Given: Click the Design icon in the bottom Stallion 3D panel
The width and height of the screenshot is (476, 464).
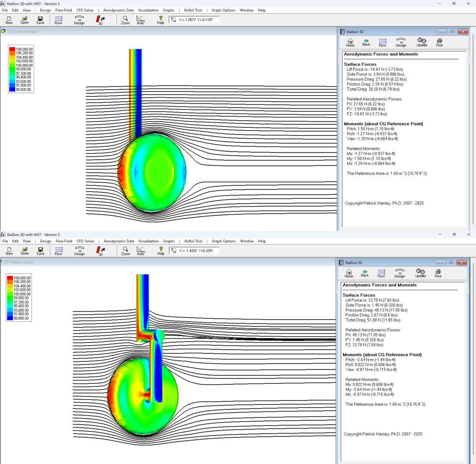Looking at the screenshot, I should (400, 273).
